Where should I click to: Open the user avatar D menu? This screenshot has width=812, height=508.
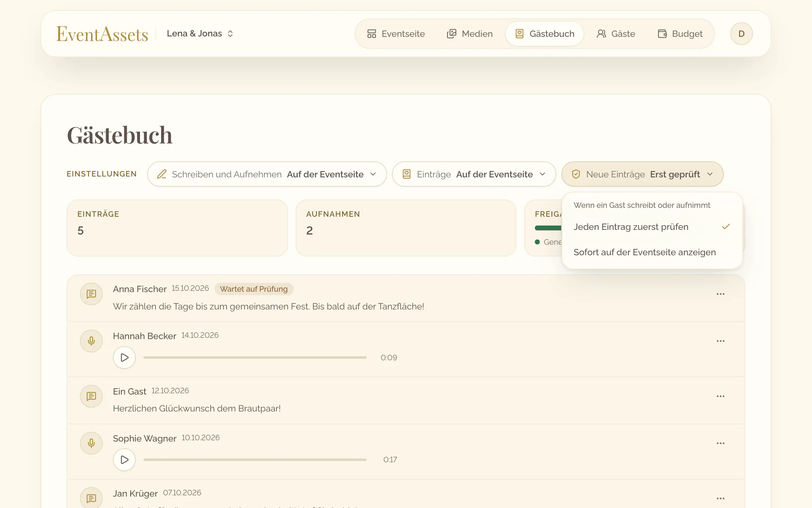[x=741, y=34]
